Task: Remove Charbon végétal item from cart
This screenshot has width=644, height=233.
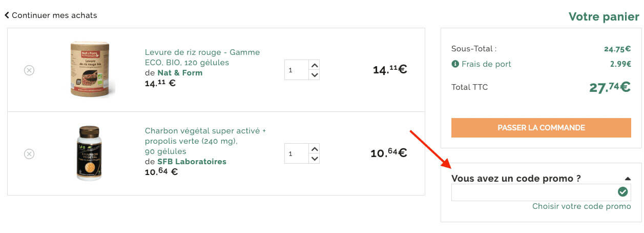Action: 29,153
